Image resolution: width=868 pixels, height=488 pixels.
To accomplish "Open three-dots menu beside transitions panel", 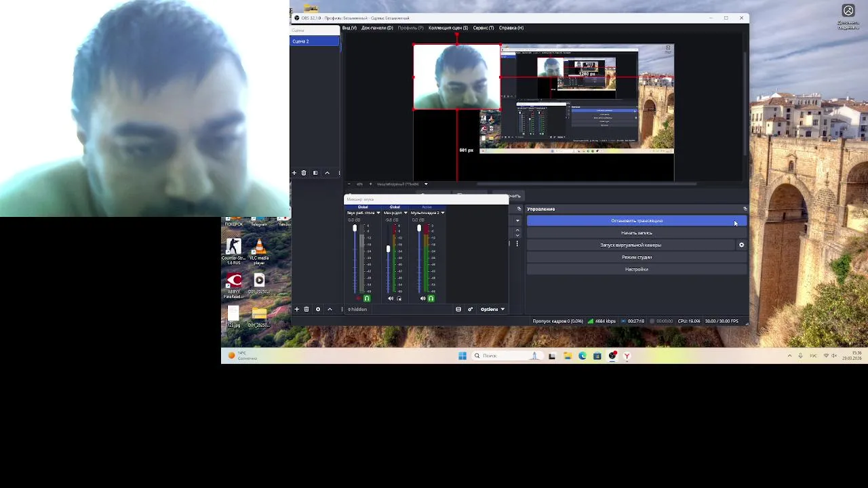I will coord(517,243).
